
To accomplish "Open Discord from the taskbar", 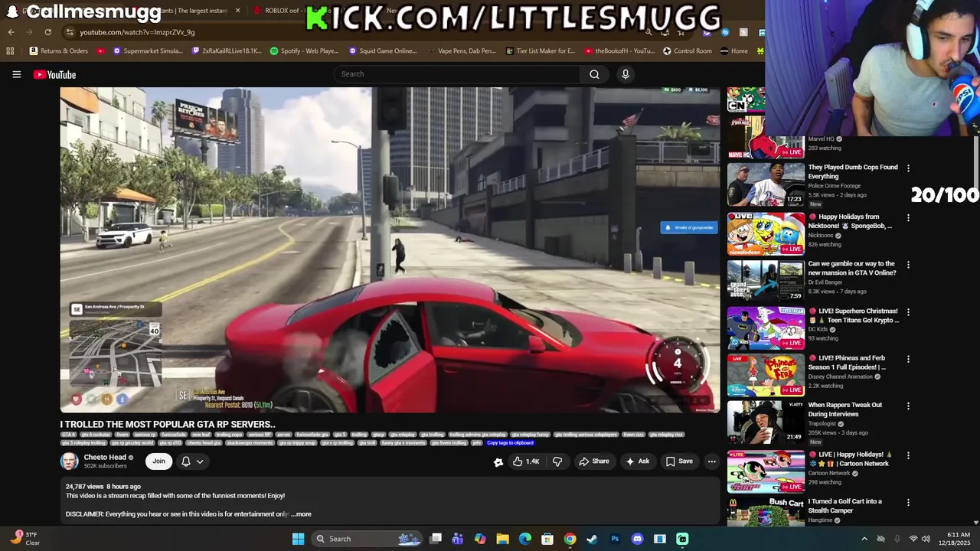I will point(637,539).
